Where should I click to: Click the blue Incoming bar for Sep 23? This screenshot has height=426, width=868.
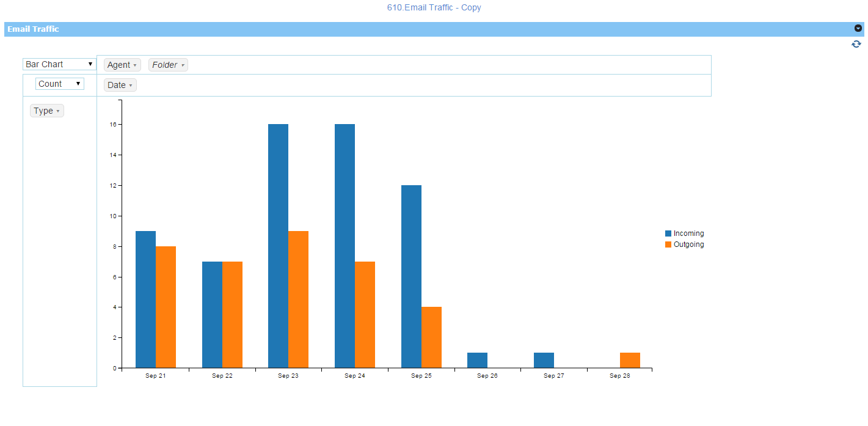coord(278,246)
